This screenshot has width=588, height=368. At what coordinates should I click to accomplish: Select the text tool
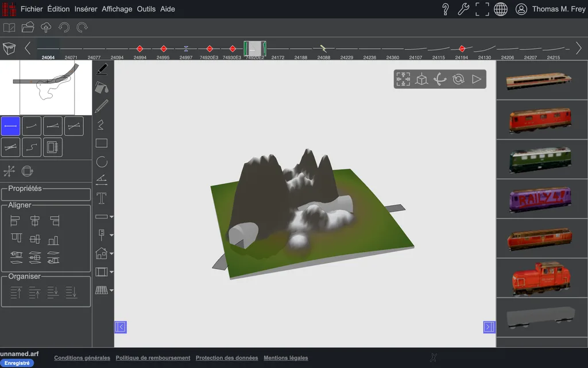point(102,198)
